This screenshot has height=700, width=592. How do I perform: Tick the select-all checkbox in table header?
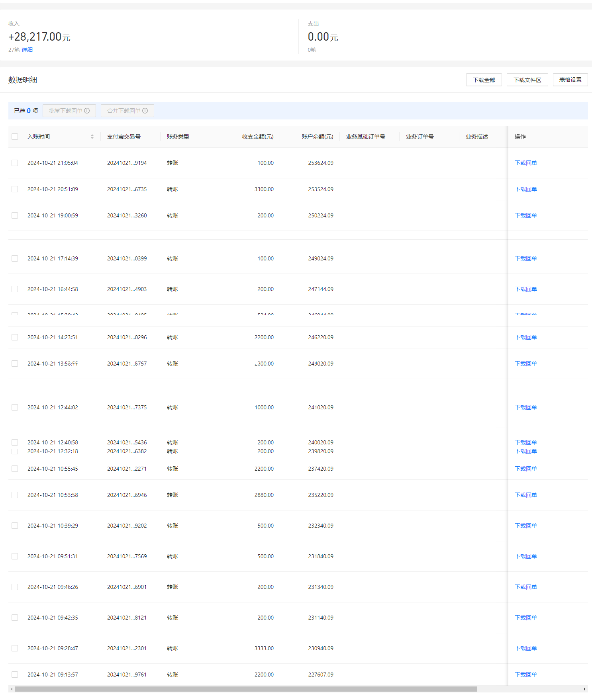coord(15,137)
